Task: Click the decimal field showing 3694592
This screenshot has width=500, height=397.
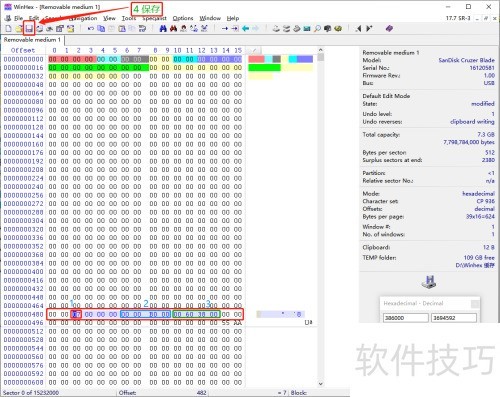Action: click(454, 318)
